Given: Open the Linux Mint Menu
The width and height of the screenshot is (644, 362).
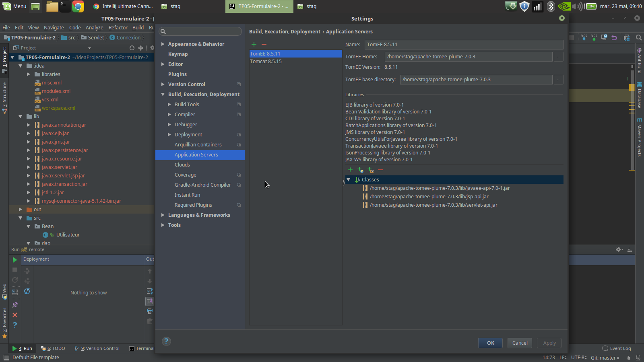Looking at the screenshot, I should 14,6.
